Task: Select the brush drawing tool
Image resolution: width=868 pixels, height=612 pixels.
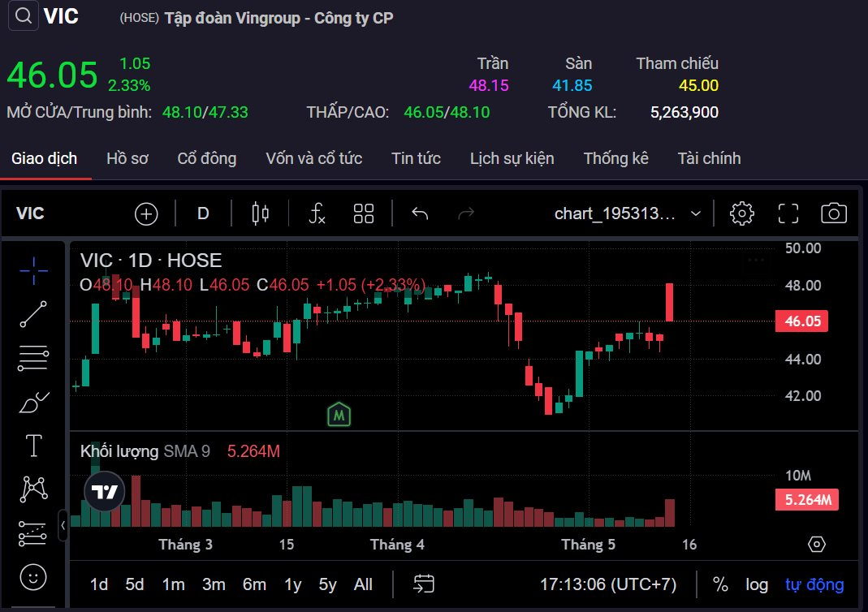Action: (33, 403)
